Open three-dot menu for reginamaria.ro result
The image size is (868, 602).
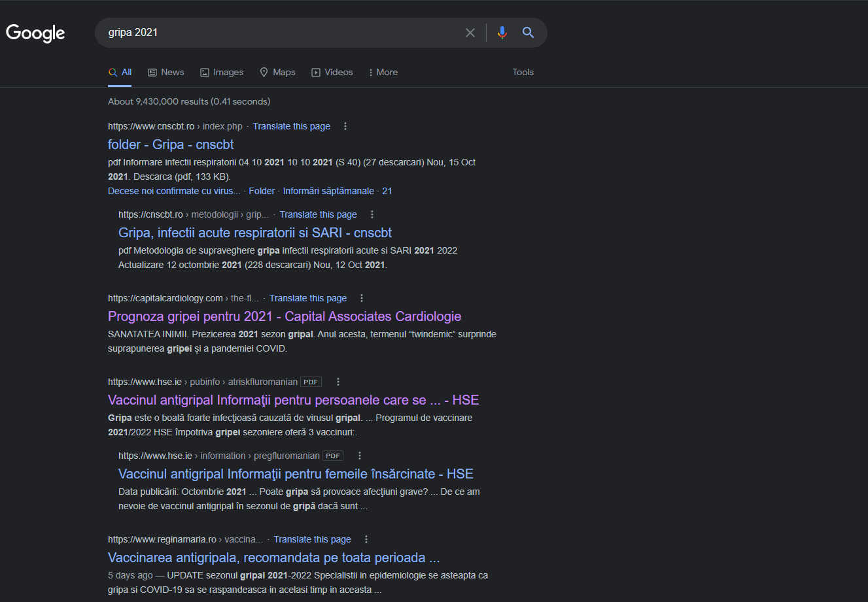coord(366,539)
